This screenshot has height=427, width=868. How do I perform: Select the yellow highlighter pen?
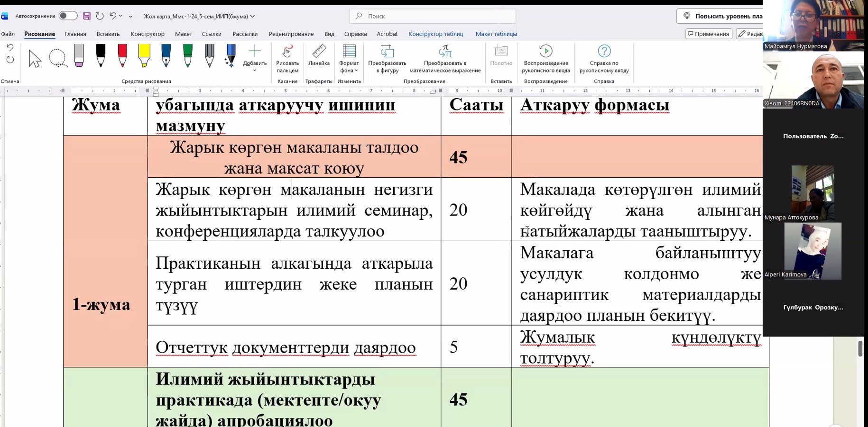pyautogui.click(x=144, y=55)
